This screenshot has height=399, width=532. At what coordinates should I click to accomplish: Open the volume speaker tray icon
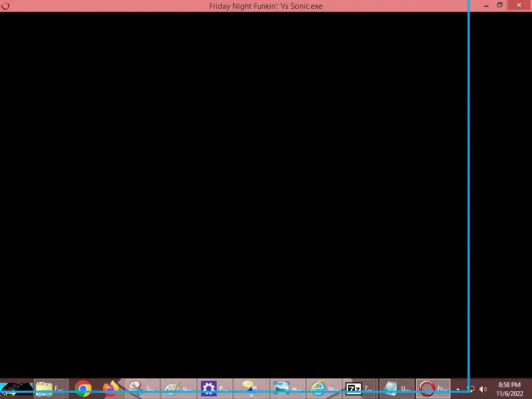click(483, 389)
